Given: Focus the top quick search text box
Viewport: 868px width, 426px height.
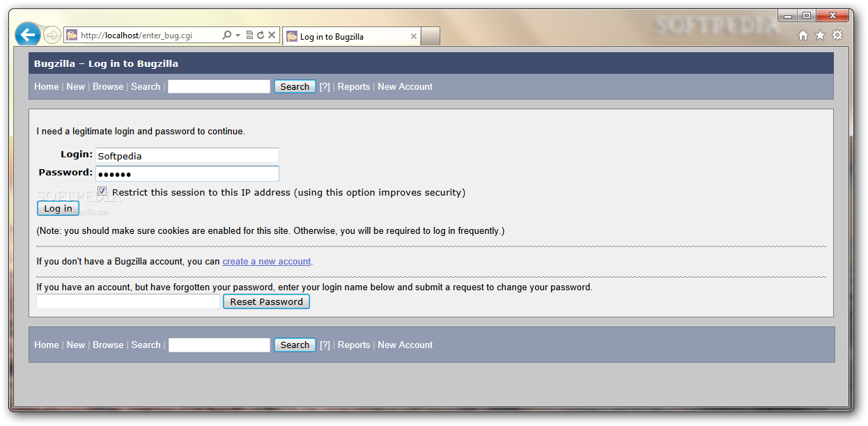Looking at the screenshot, I should (219, 86).
